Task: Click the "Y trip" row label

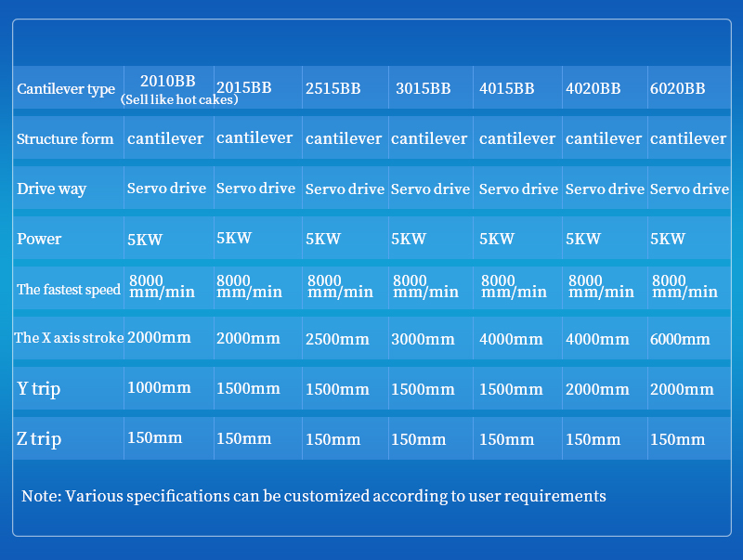Action: [39, 388]
